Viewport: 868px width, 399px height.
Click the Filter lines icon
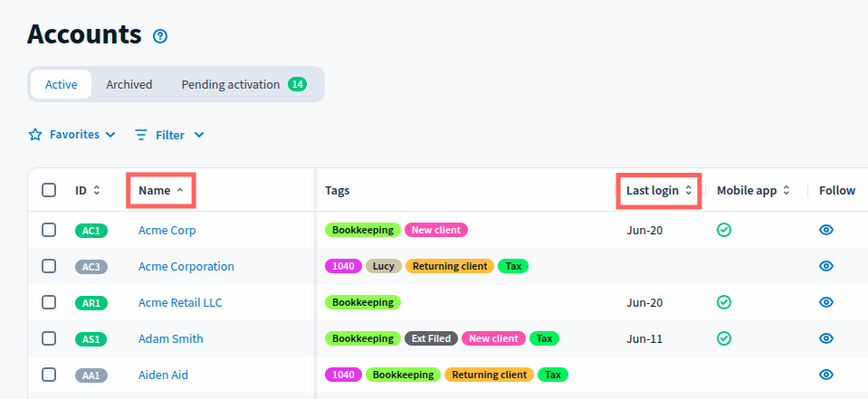(141, 135)
